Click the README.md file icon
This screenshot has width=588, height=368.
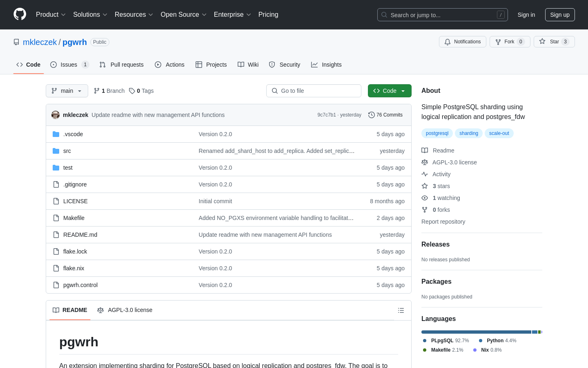[56, 235]
